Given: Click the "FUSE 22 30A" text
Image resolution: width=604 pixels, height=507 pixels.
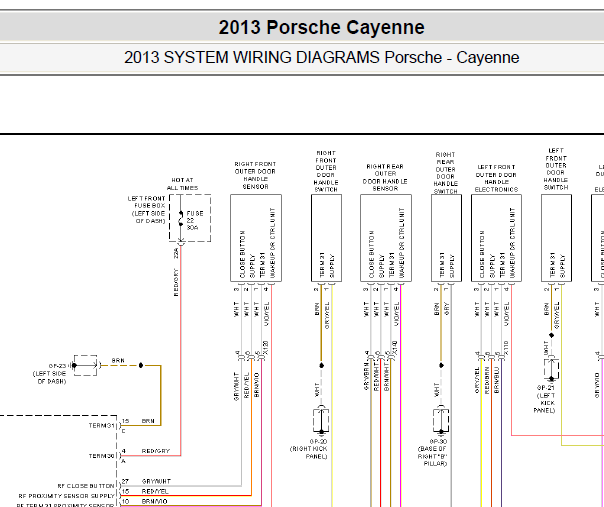Looking at the screenshot, I should (x=194, y=220).
